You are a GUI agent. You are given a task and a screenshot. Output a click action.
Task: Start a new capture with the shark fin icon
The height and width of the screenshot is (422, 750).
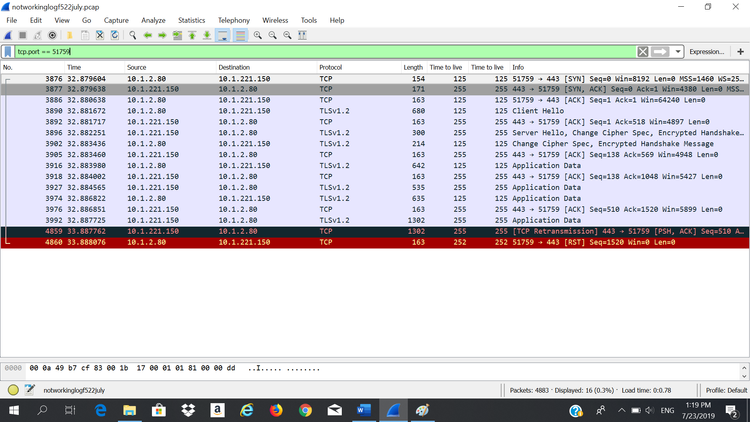click(x=9, y=35)
